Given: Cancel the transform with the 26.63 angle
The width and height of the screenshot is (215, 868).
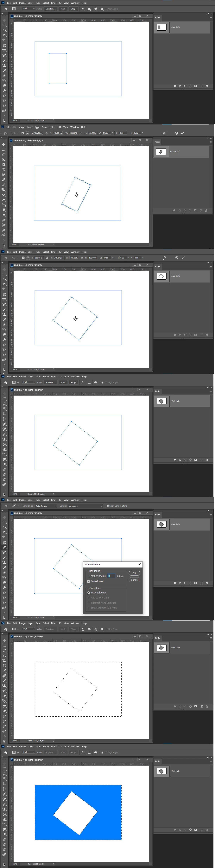Looking at the screenshot, I should [x=176, y=133].
